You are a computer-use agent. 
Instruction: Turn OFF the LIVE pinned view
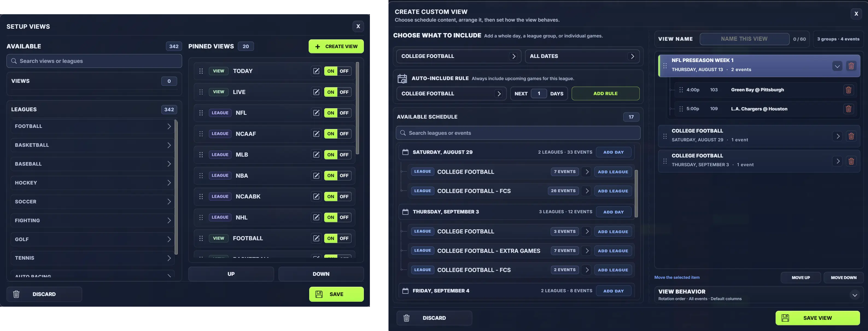pos(344,92)
